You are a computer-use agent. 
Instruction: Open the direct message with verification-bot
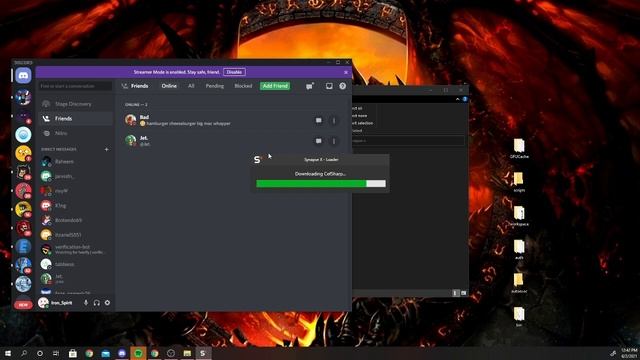point(76,249)
